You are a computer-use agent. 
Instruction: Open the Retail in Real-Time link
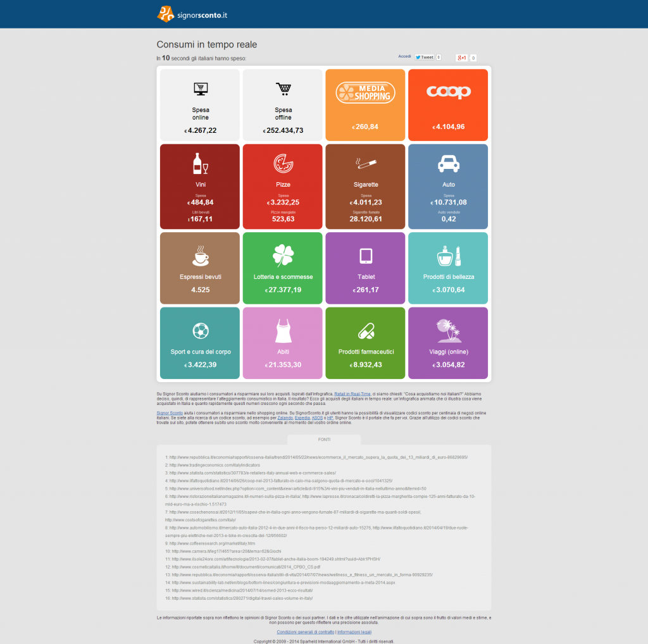click(351, 393)
